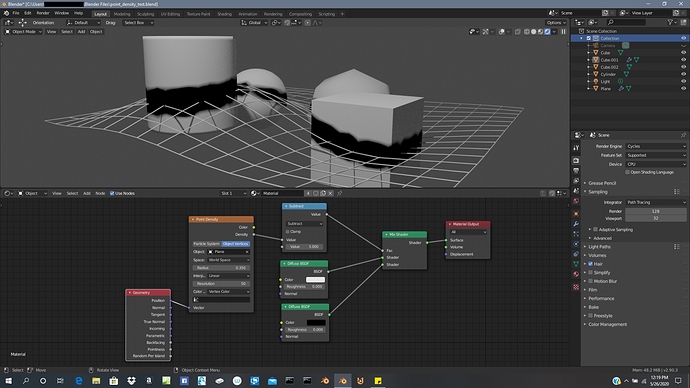The height and width of the screenshot is (388, 690).
Task: Open Global transform orientation dropdown
Action: click(x=254, y=22)
